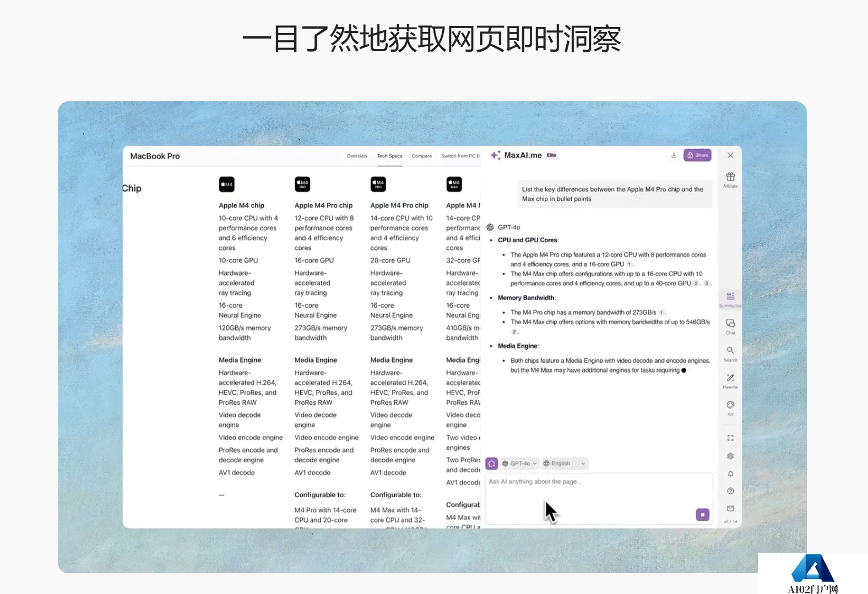Switch to the Overview tab
The image size is (868, 594).
[357, 156]
